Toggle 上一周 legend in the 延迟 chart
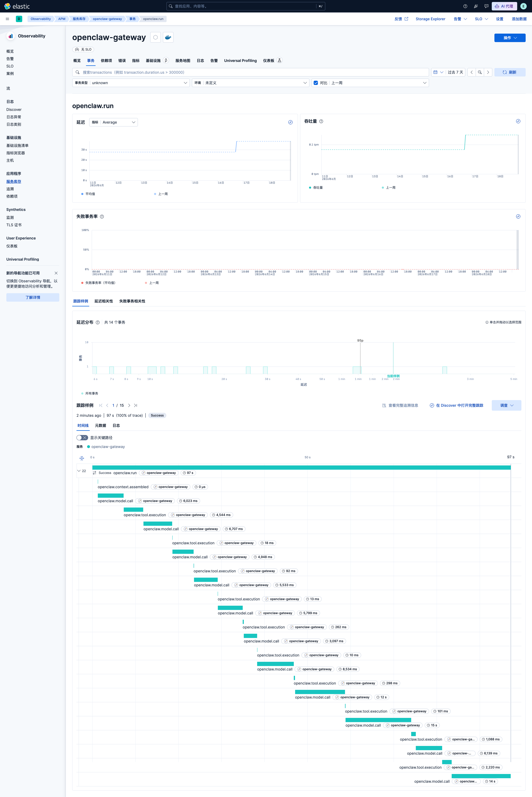This screenshot has height=797, width=532. 161,194
